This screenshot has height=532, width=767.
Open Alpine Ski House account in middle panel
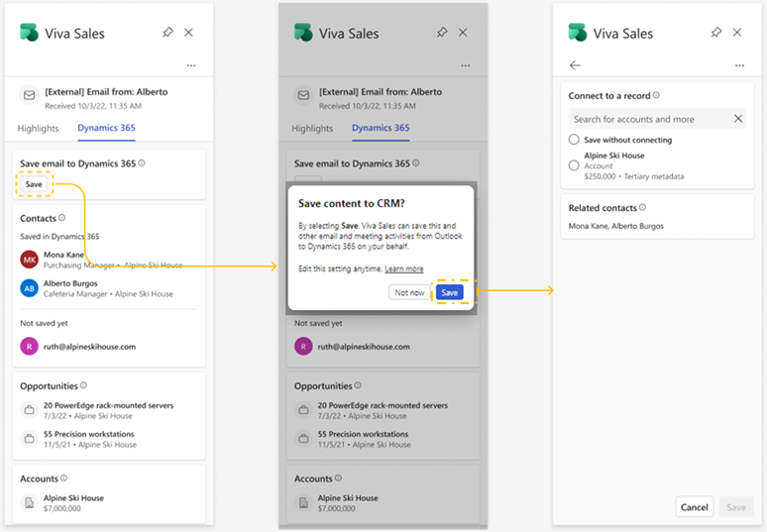pyautogui.click(x=348, y=497)
